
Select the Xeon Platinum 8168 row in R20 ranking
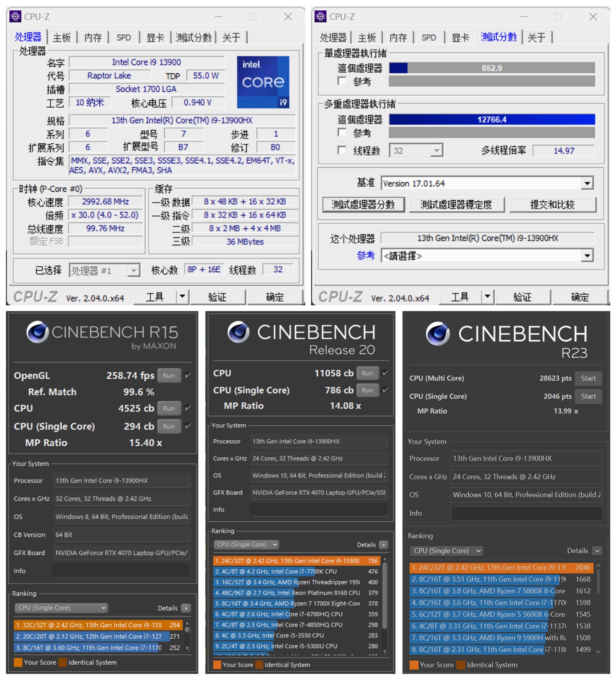tap(297, 593)
